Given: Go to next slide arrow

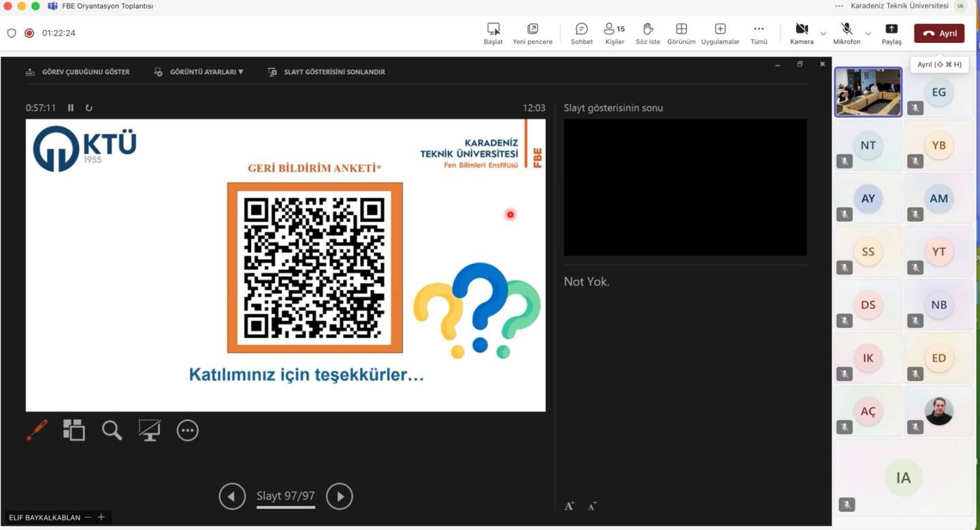Looking at the screenshot, I should [340, 496].
